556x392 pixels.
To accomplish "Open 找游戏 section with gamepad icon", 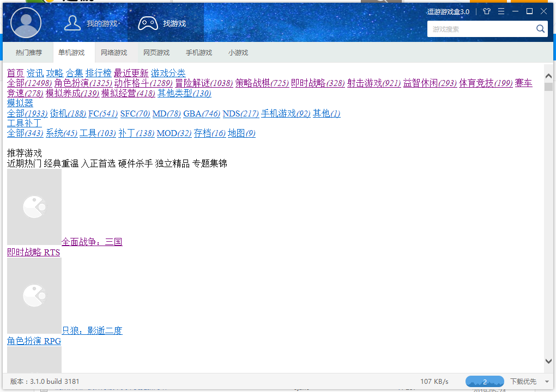I will tap(162, 23).
